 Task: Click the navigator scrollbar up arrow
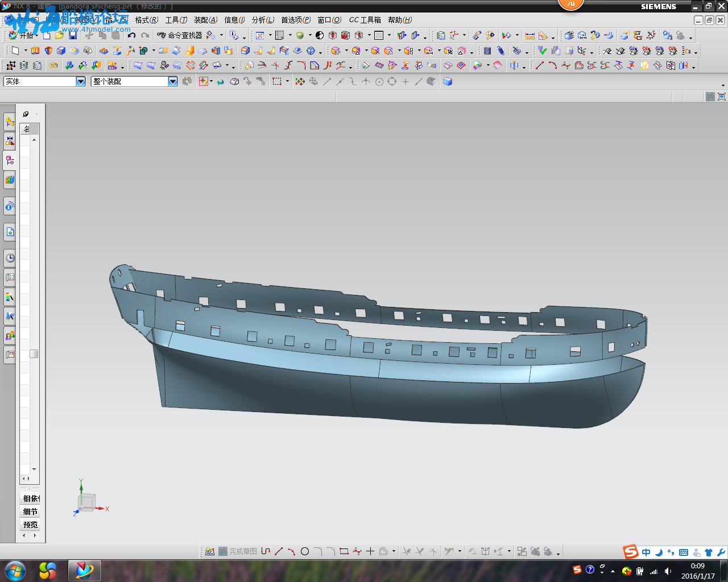tap(34, 140)
